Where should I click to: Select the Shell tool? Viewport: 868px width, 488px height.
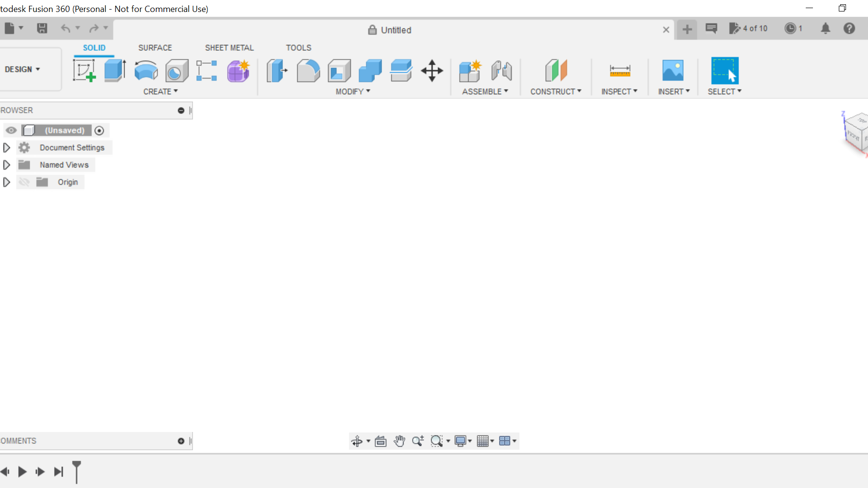click(339, 70)
